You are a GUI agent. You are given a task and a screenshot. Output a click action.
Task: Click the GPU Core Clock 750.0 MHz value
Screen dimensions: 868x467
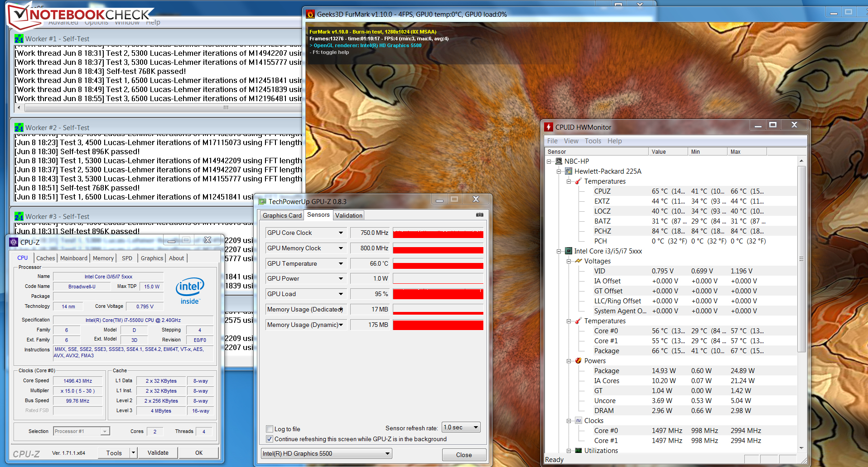(x=370, y=233)
